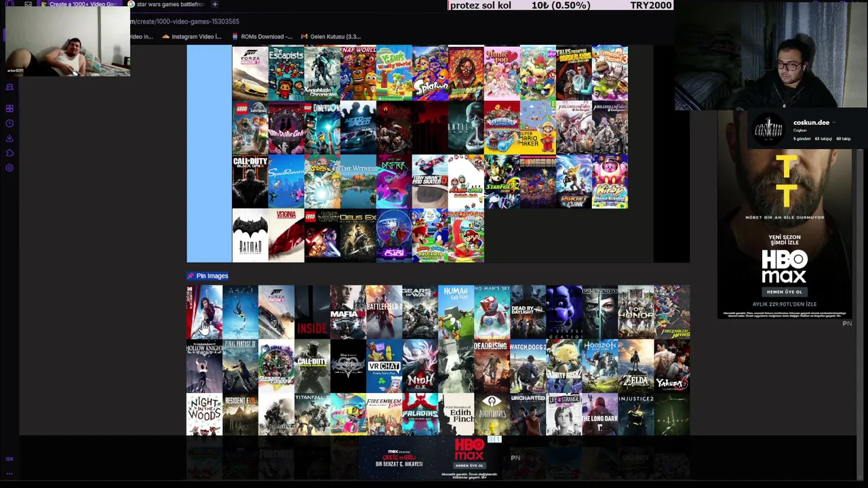Image resolution: width=868 pixels, height=488 pixels.
Task: Pick the Nioh cover
Action: point(420,366)
